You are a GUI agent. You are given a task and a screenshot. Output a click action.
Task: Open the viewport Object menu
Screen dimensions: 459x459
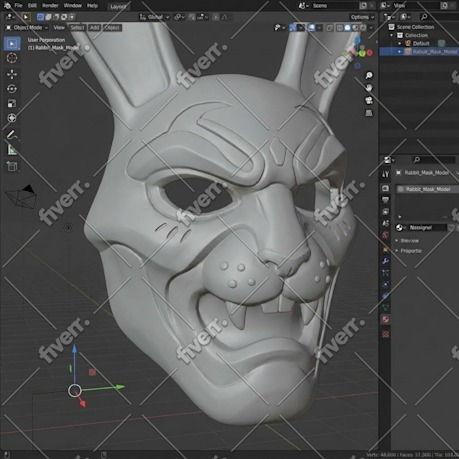tap(112, 28)
